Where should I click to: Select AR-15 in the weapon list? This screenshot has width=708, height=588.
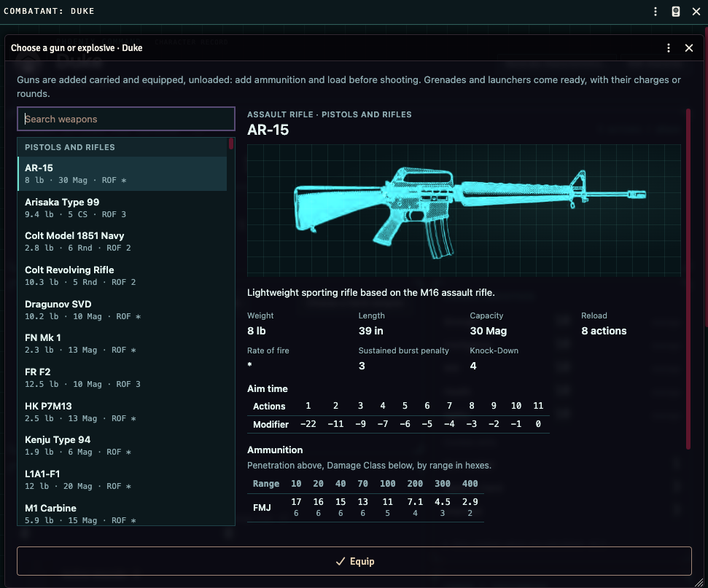122,173
